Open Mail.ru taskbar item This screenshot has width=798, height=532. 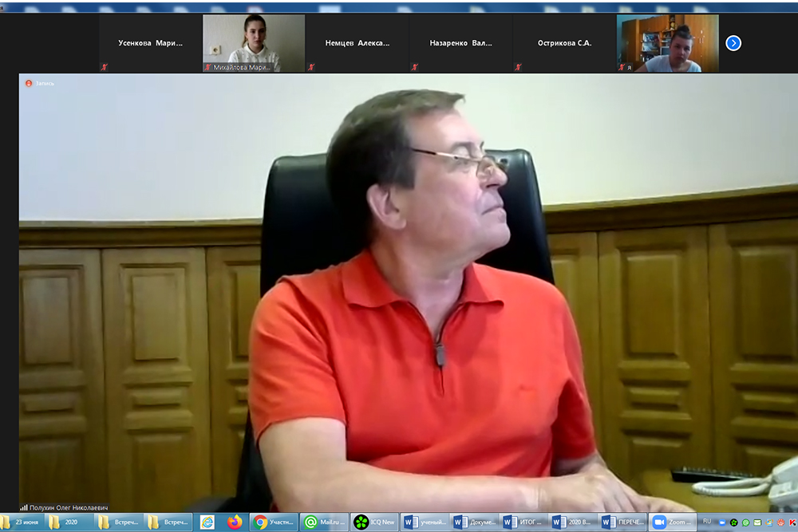(x=323, y=522)
